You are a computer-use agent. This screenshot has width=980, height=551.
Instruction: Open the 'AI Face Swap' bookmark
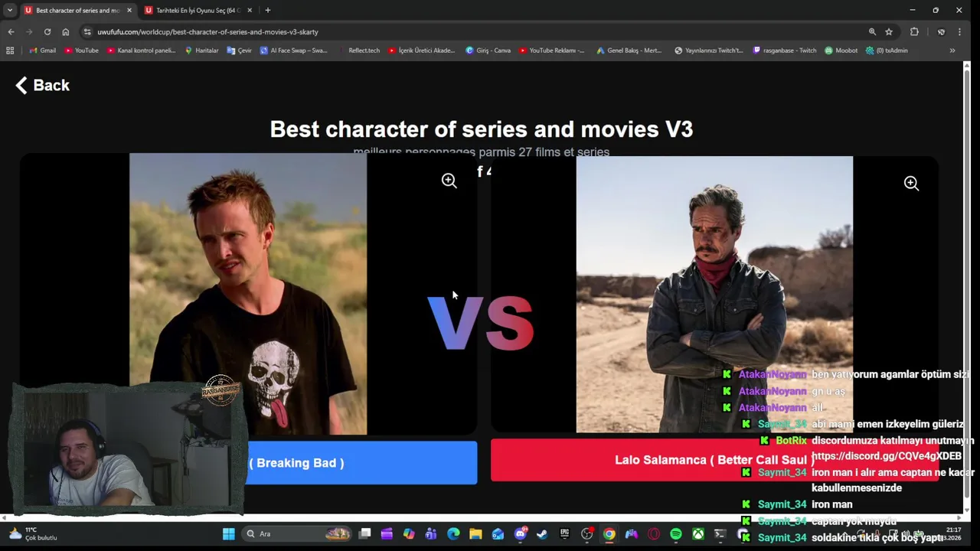coord(293,51)
